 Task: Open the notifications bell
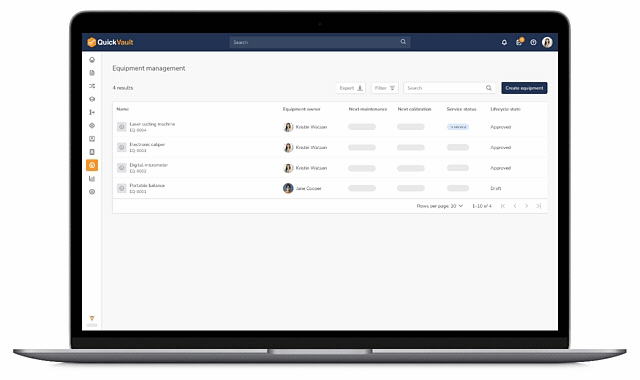504,42
